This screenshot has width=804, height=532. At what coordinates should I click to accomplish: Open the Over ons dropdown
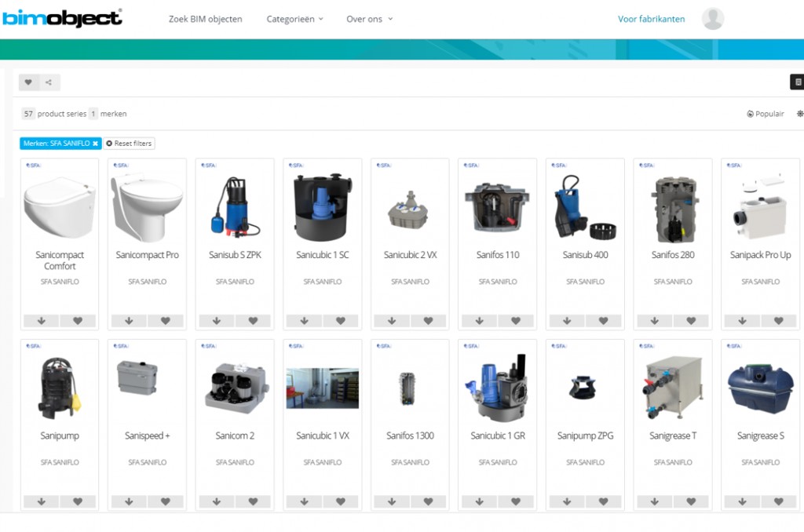[369, 19]
